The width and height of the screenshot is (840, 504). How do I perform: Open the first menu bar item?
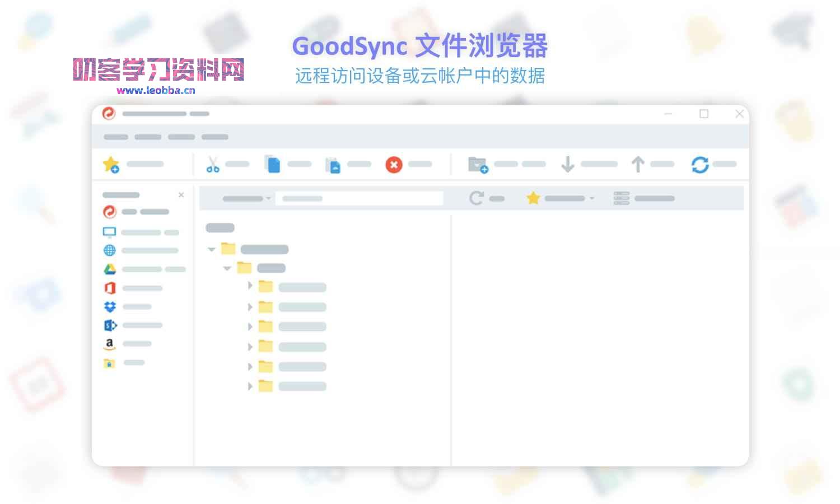pos(116,137)
